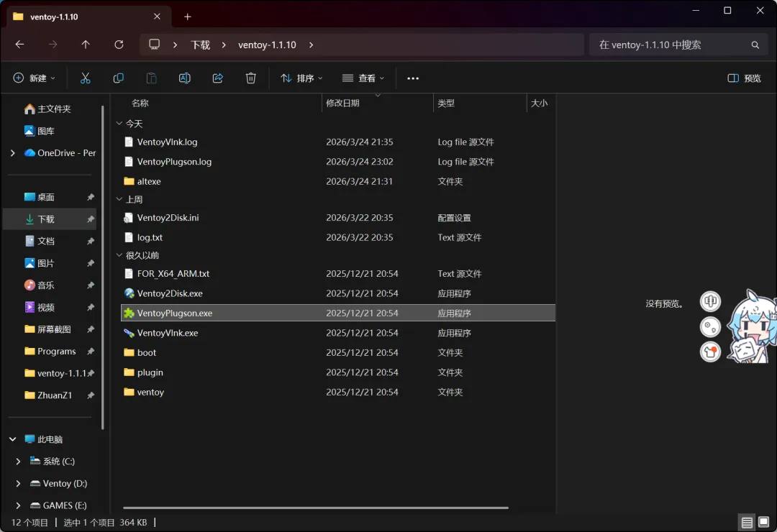Go back with the left arrow
The height and width of the screenshot is (532, 777).
tap(20, 45)
